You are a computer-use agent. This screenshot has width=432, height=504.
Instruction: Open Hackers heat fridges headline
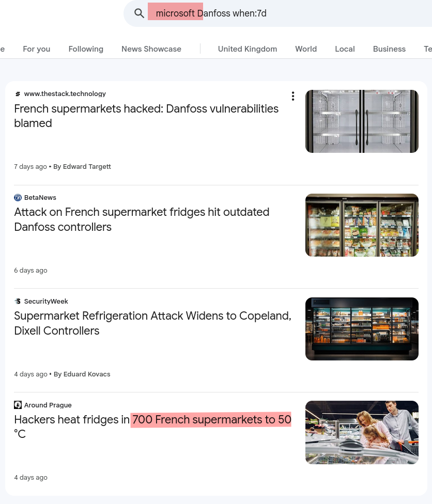point(153,427)
